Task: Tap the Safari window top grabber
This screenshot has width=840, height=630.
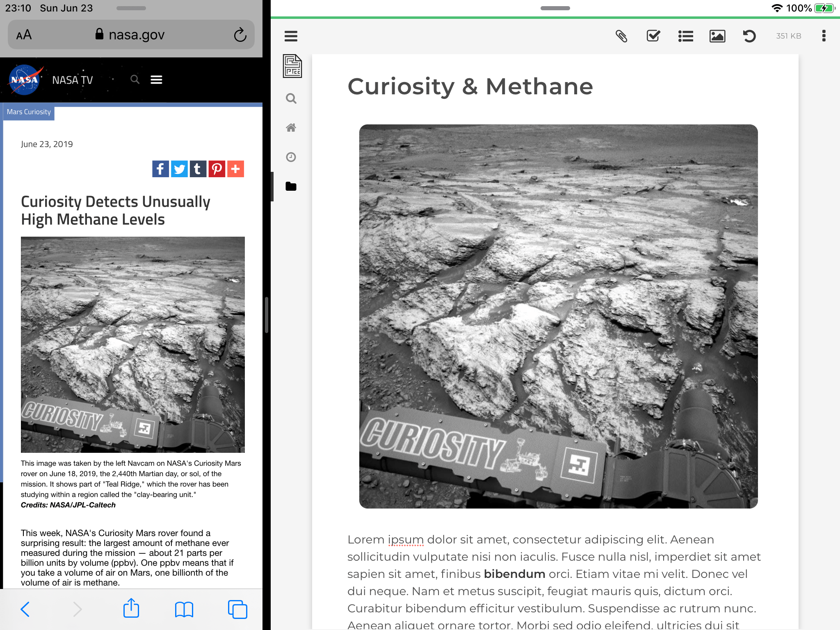Action: 131,8
